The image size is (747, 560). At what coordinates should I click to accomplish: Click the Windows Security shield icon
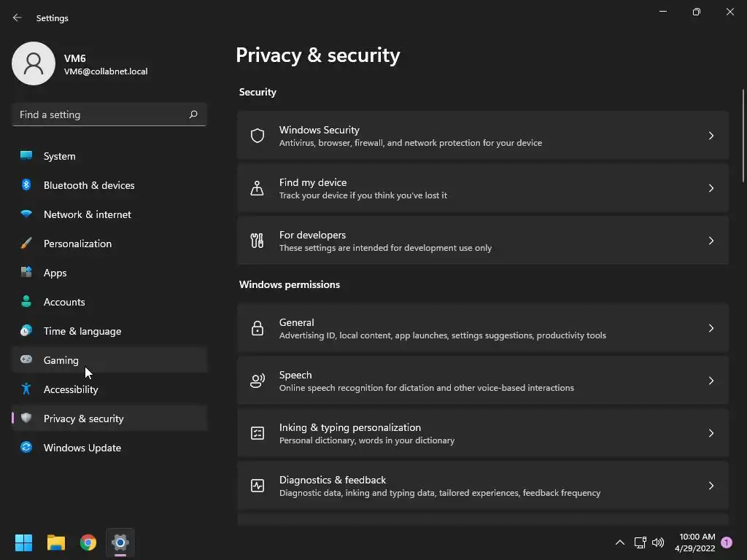258,136
